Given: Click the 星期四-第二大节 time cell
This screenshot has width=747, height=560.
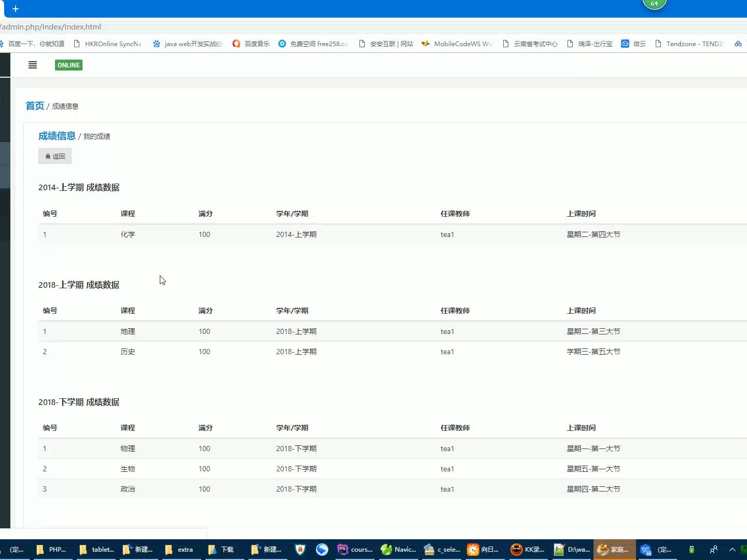Looking at the screenshot, I should point(593,489).
